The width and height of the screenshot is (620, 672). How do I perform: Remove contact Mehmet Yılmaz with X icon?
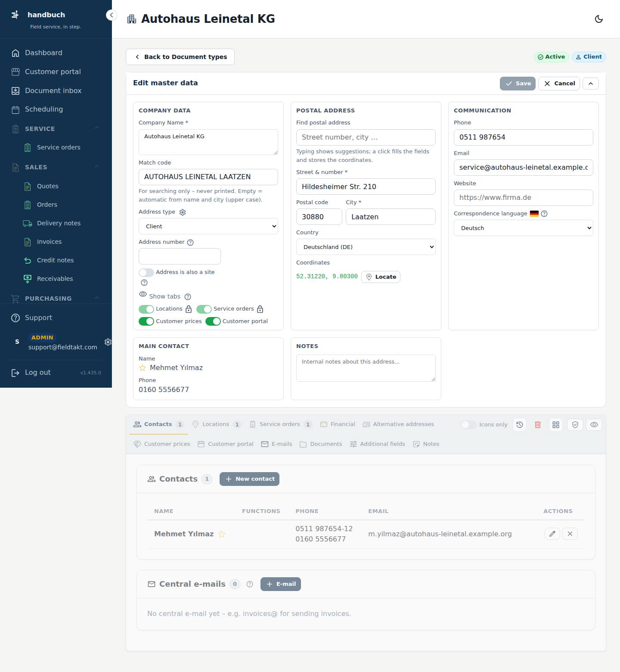[570, 534]
